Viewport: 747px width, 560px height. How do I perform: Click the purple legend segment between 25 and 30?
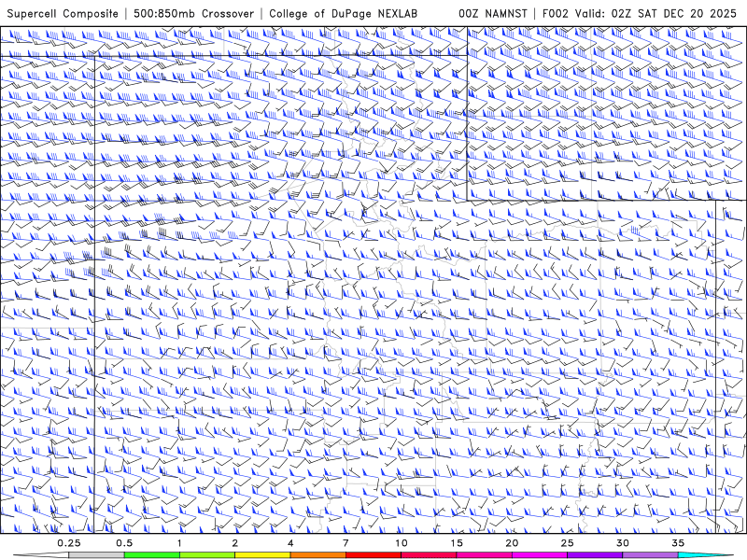tap(595, 555)
